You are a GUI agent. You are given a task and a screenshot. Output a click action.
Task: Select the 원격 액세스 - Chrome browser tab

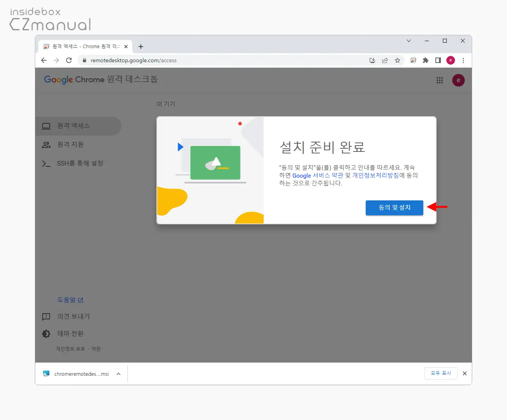pyautogui.click(x=85, y=46)
